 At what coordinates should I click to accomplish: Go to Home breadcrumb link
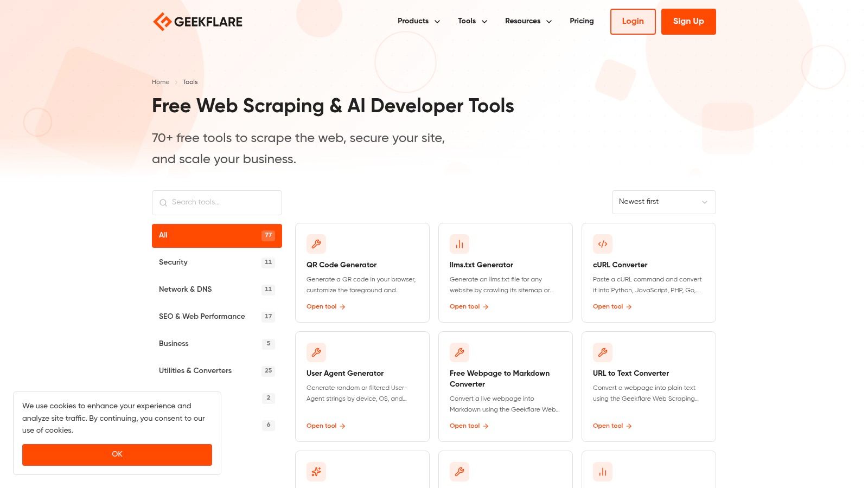pos(161,82)
